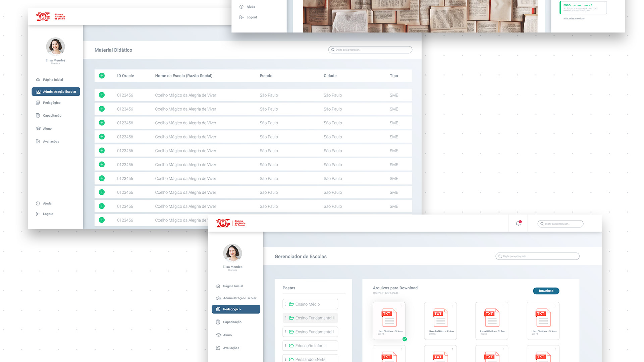Click the notification bell icon
644x362 pixels.
(518, 224)
